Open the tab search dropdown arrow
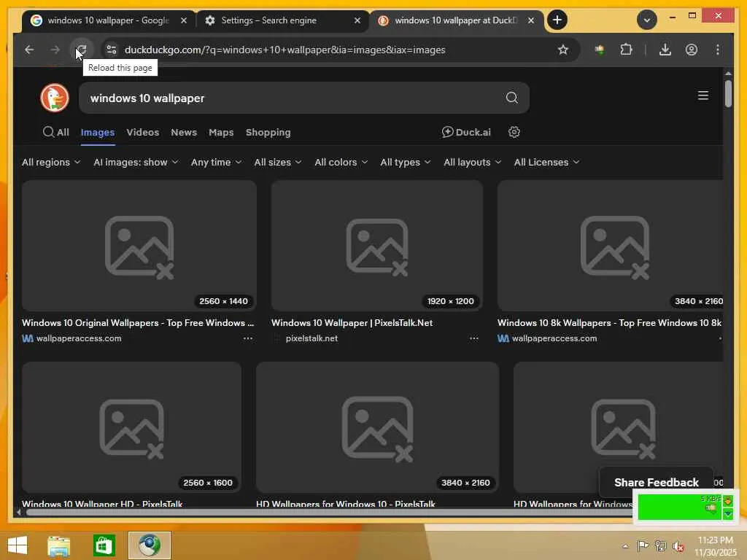 (646, 20)
